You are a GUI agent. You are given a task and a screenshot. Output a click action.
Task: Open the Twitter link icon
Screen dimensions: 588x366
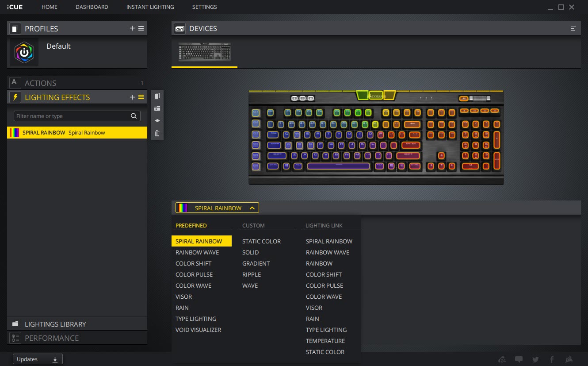pos(536,359)
